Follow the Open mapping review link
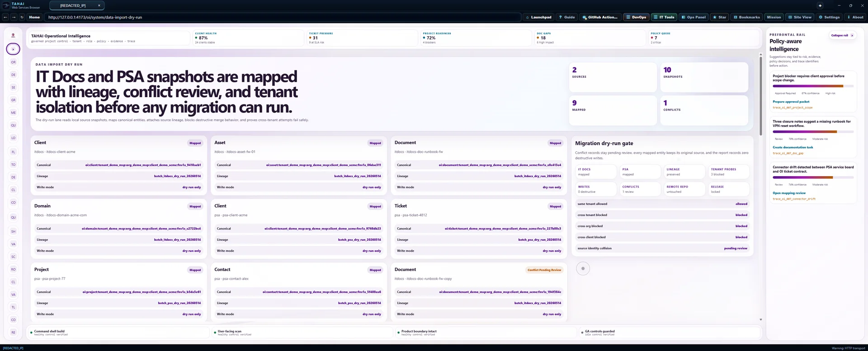Image resolution: width=868 pixels, height=351 pixels. tap(789, 193)
